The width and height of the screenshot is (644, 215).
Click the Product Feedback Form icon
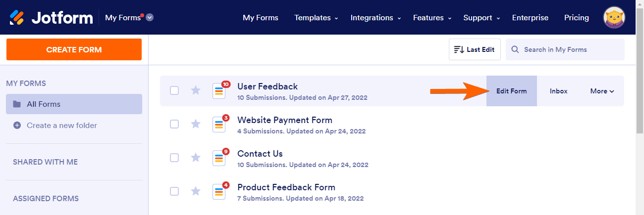point(219,191)
